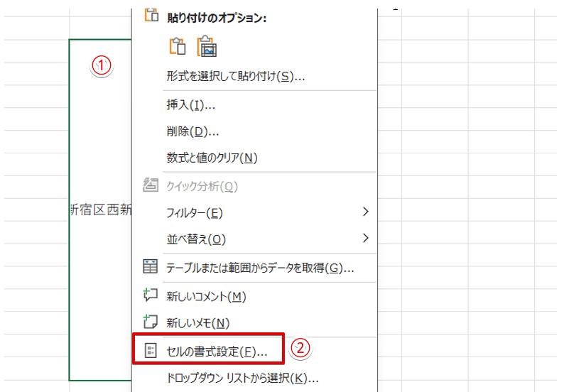The width and height of the screenshot is (564, 392).
Task: Click the Format Cells icon
Action: pos(151,350)
